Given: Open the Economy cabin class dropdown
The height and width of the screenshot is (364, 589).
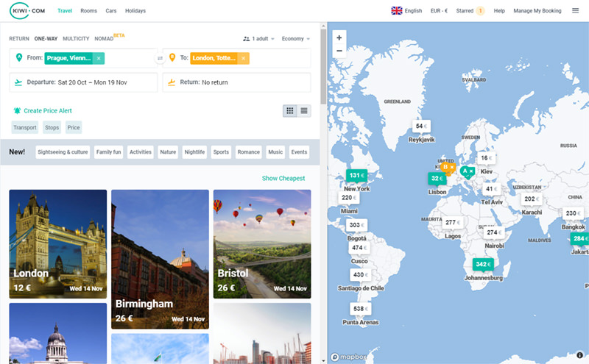Looking at the screenshot, I should tap(295, 39).
